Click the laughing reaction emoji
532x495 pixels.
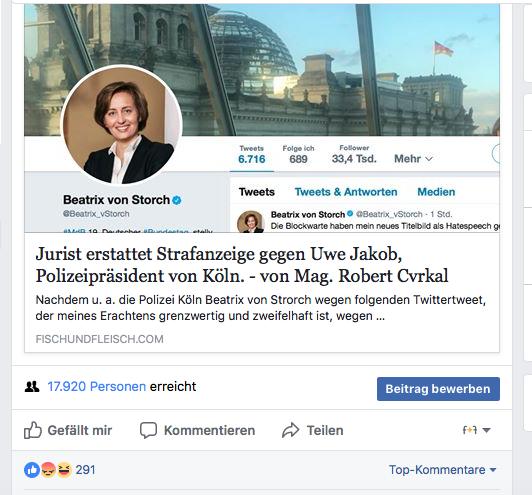64,470
